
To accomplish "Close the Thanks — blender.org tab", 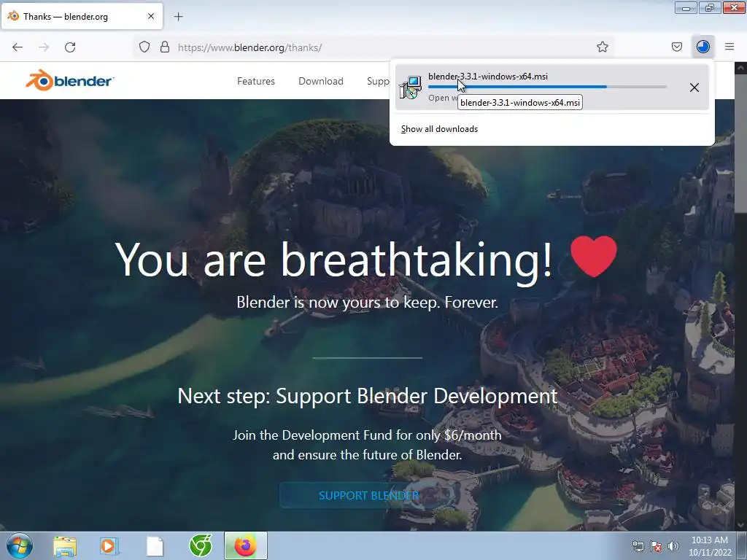I will point(150,16).
